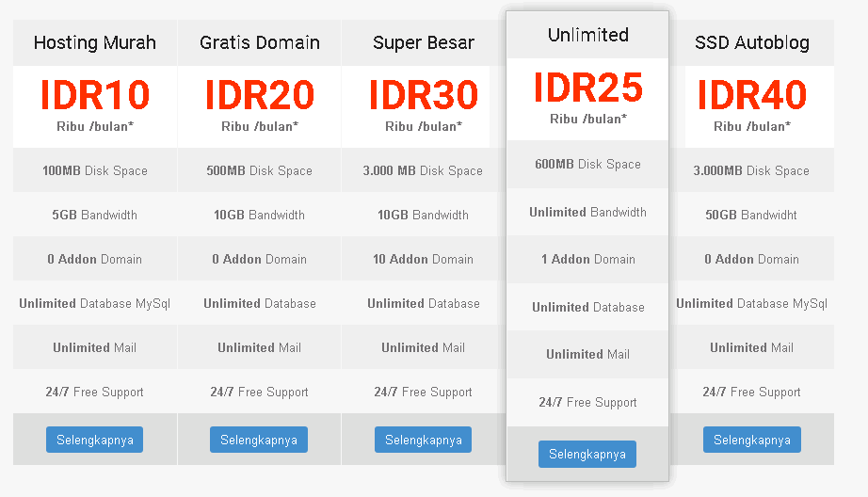Click Unlimited Mail in Gratis Domain
Screen dimensions: 868x497
click(259, 347)
